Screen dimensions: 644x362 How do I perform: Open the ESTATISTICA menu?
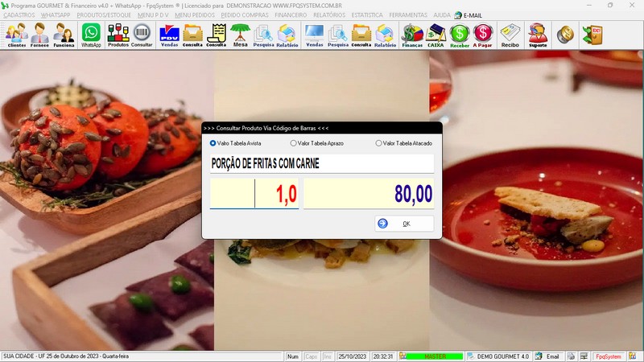click(x=367, y=14)
